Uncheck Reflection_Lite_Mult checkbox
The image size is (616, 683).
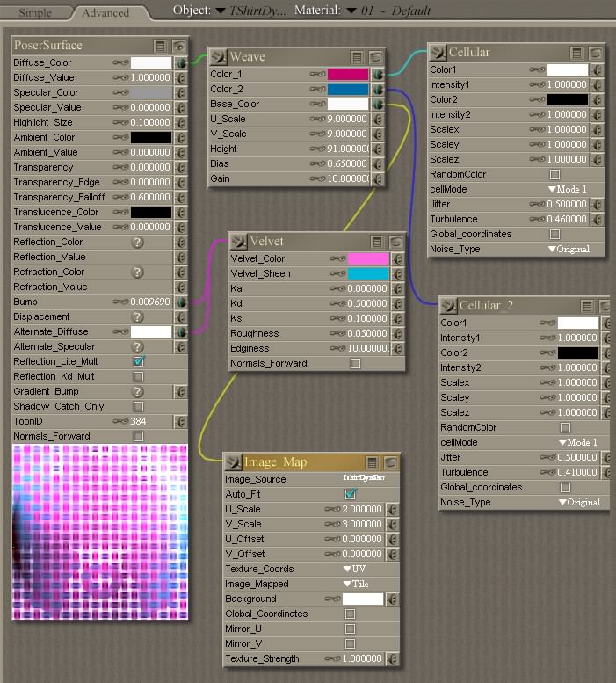139,361
